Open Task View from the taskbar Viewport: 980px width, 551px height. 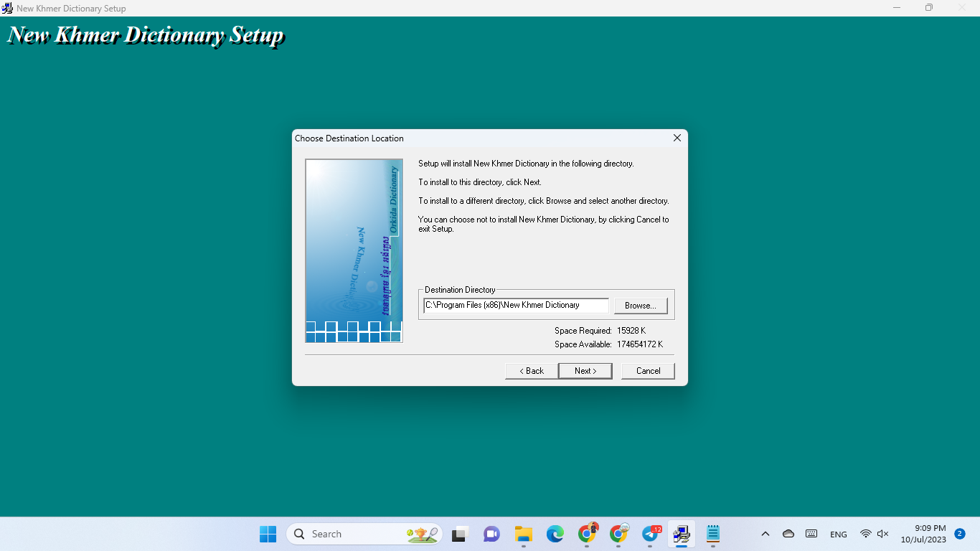coord(460,534)
